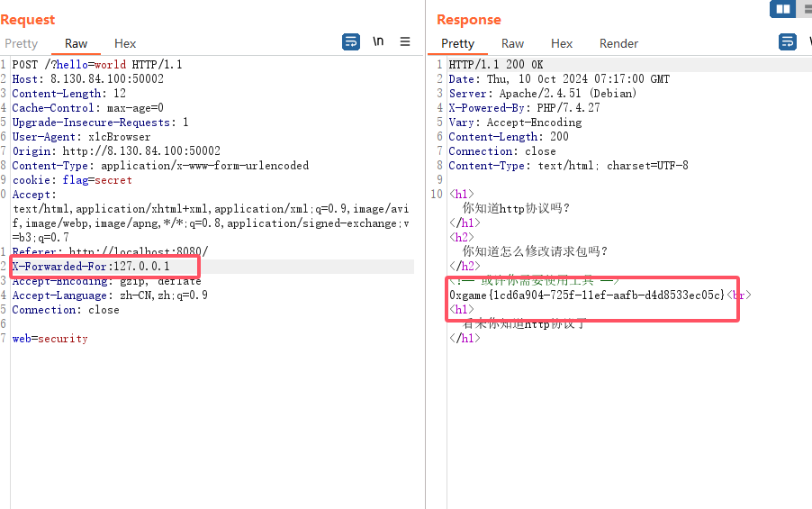The height and width of the screenshot is (509, 812).
Task: Toggle word wrap in the Request pane
Action: [351, 41]
